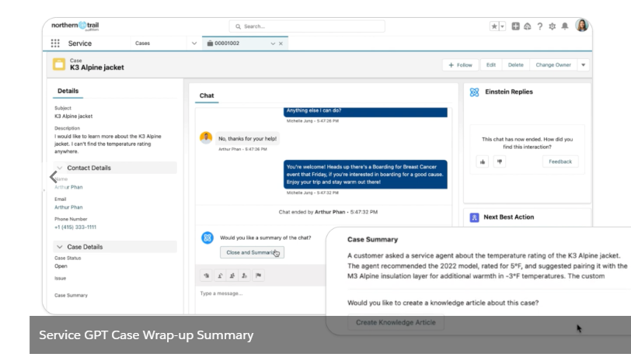
Task: Open the notifications bell
Action: (x=565, y=26)
